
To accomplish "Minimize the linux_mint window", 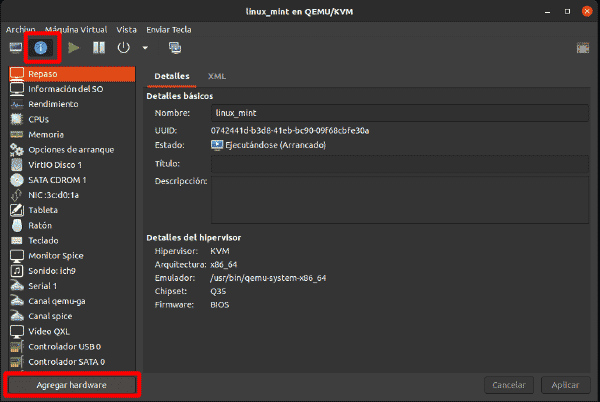I will (x=548, y=12).
